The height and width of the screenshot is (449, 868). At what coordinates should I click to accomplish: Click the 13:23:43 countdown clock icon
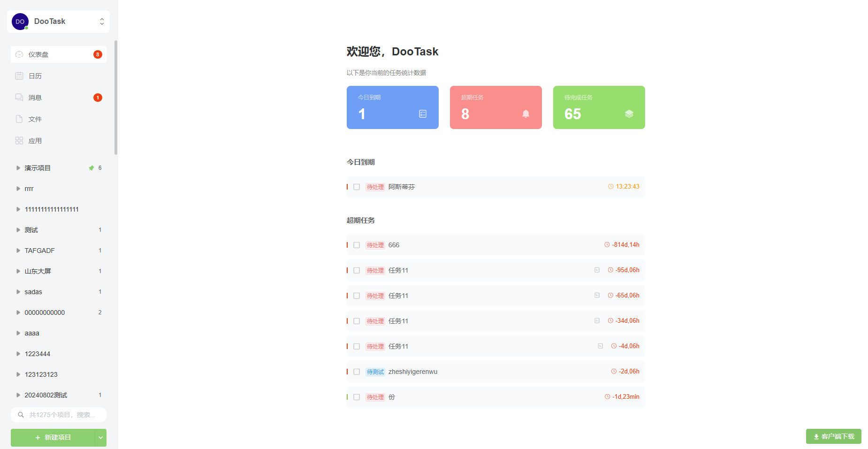tap(611, 186)
